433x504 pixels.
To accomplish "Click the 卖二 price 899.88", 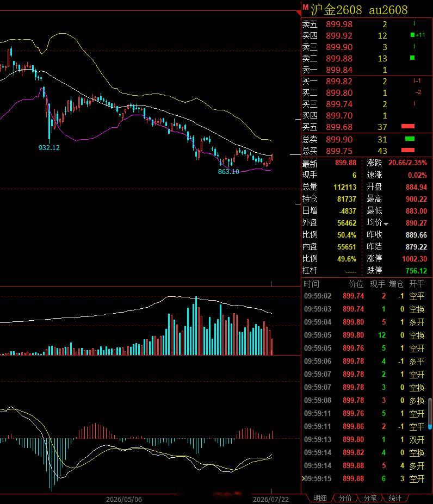I will point(339,59).
